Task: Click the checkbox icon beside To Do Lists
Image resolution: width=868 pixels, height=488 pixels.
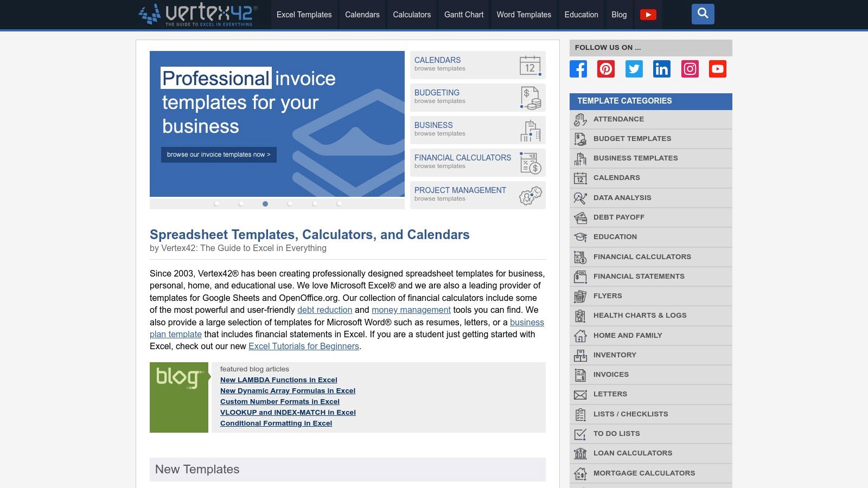Action: 580,434
